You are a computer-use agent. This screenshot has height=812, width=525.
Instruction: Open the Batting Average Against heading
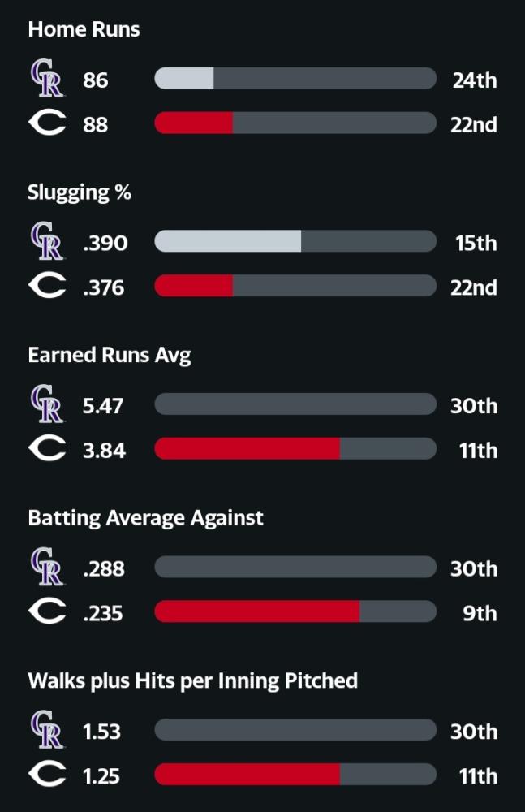146,518
